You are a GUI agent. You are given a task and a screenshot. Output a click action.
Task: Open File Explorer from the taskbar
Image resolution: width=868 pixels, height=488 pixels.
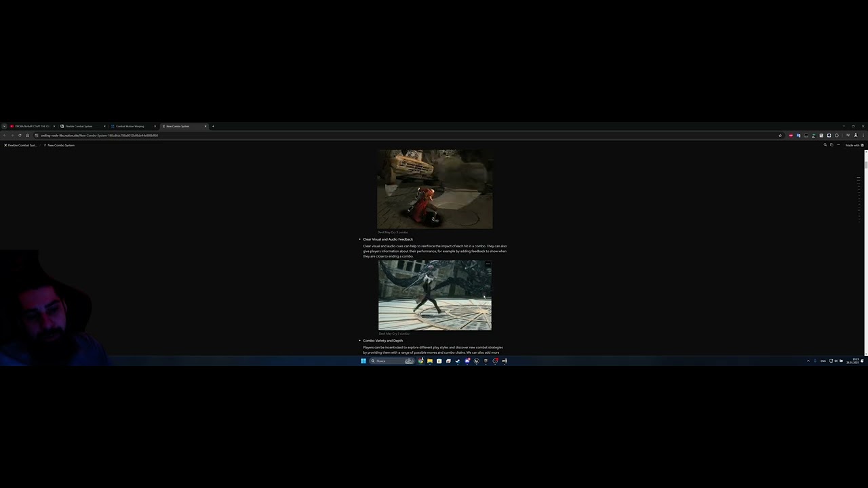430,361
